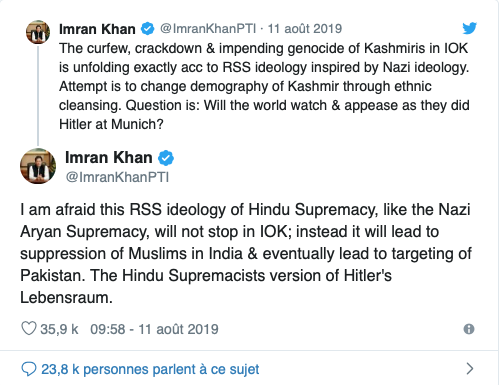Click the speech bubble reply icon
Viewport: 499px width, 385px height.
click(x=29, y=369)
